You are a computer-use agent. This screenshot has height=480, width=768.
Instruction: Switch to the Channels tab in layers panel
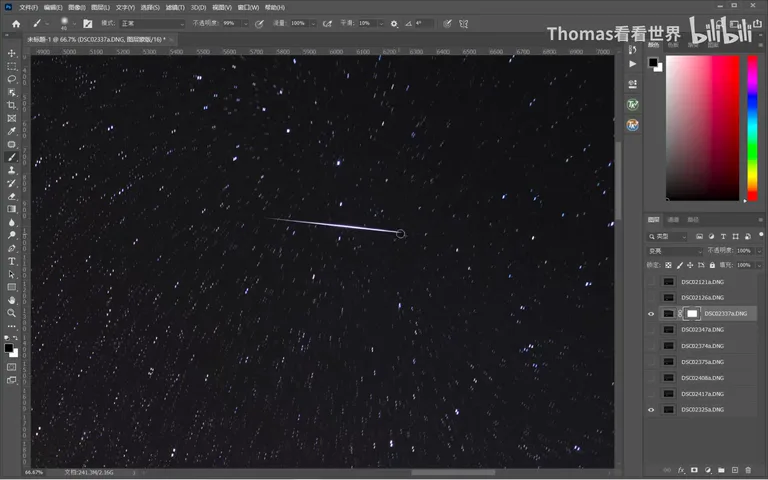[673, 220]
